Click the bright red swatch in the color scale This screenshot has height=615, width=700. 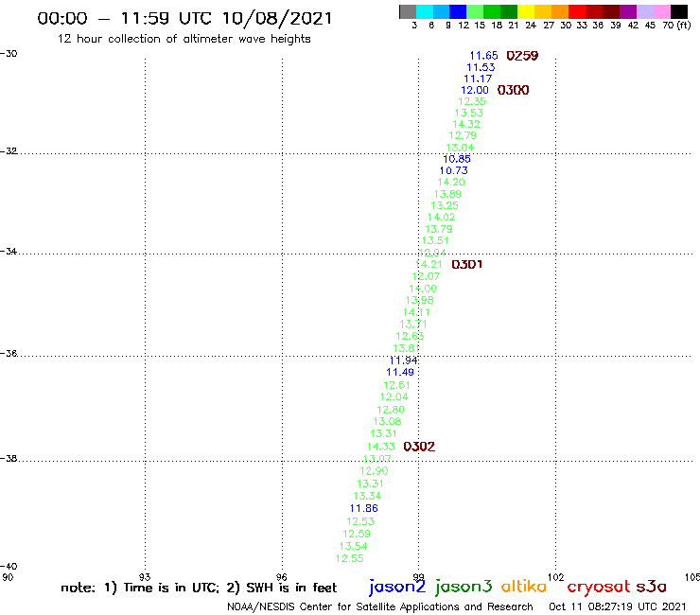577,11
